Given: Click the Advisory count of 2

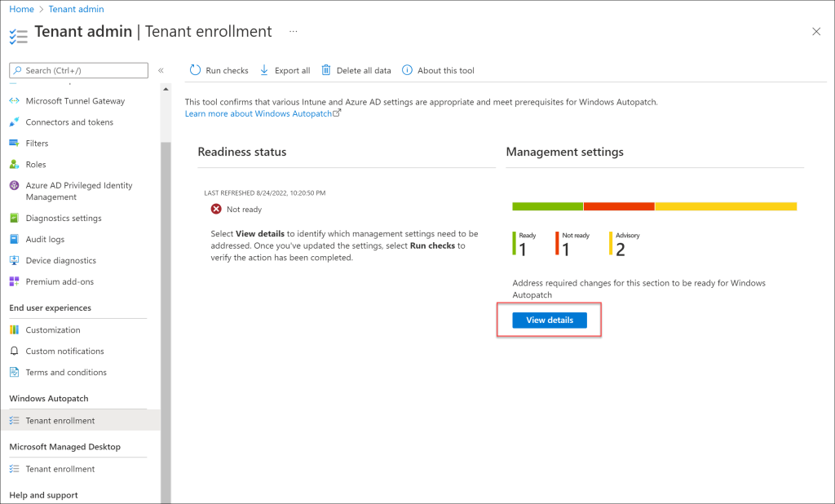Looking at the screenshot, I should 621,250.
